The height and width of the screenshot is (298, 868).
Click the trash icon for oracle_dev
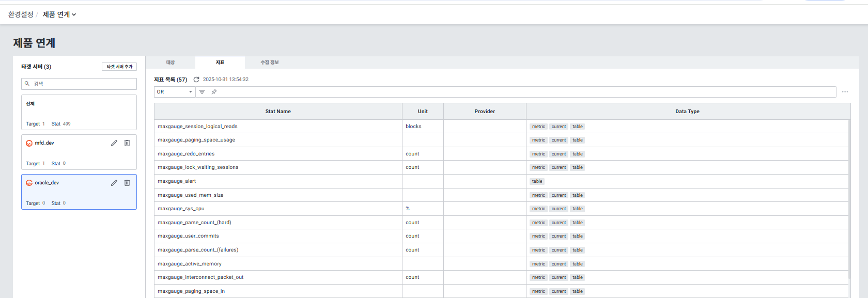point(127,183)
